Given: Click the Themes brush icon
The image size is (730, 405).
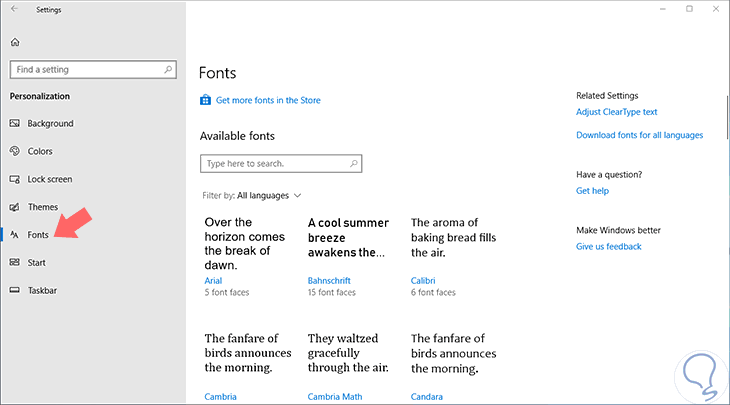Looking at the screenshot, I should [x=14, y=207].
